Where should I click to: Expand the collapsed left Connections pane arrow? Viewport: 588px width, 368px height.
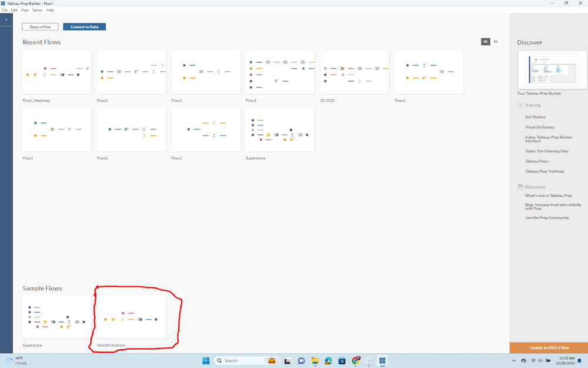[6, 19]
